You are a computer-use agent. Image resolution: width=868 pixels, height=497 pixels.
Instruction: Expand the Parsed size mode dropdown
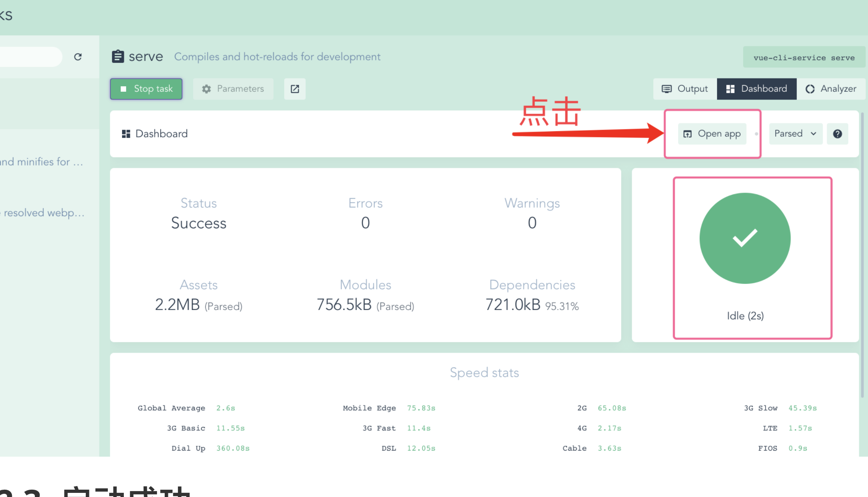[x=796, y=134]
